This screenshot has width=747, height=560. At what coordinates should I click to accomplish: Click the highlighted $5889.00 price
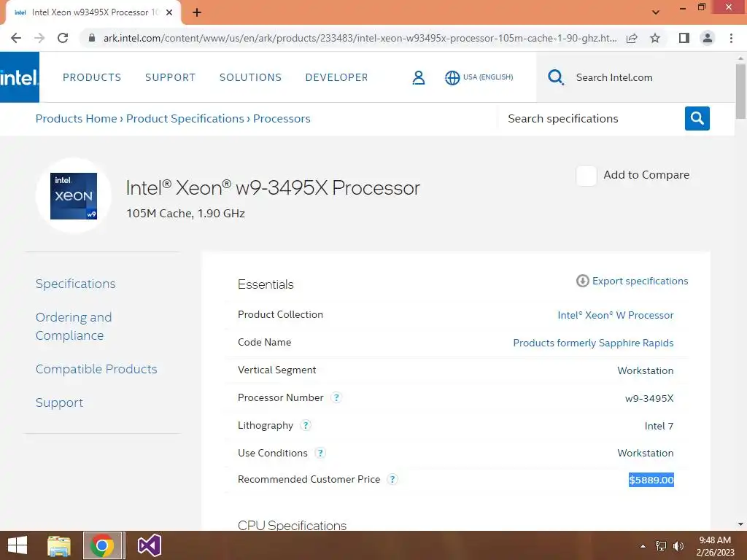[x=651, y=480]
